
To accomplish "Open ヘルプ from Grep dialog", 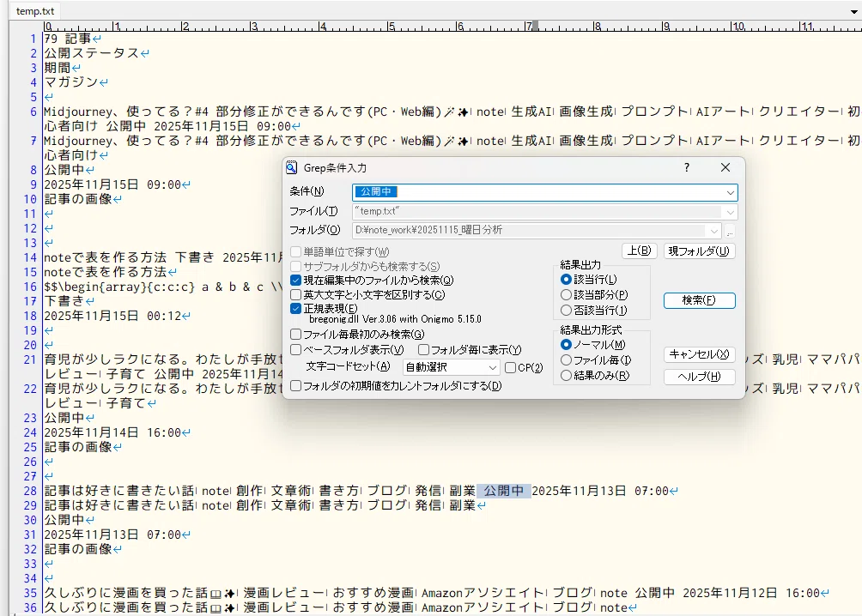I will pyautogui.click(x=699, y=377).
